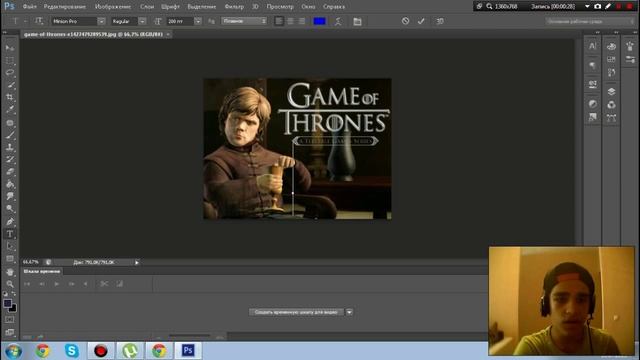This screenshot has width=640, height=360.
Task: Toggle Quick Mask mode
Action: pyautogui.click(x=9, y=320)
